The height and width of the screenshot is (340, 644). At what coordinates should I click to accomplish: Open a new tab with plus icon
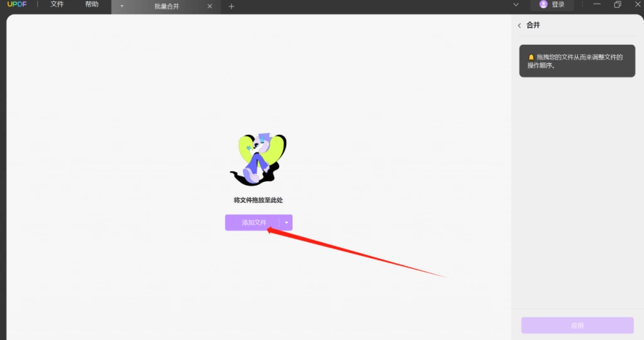[231, 6]
